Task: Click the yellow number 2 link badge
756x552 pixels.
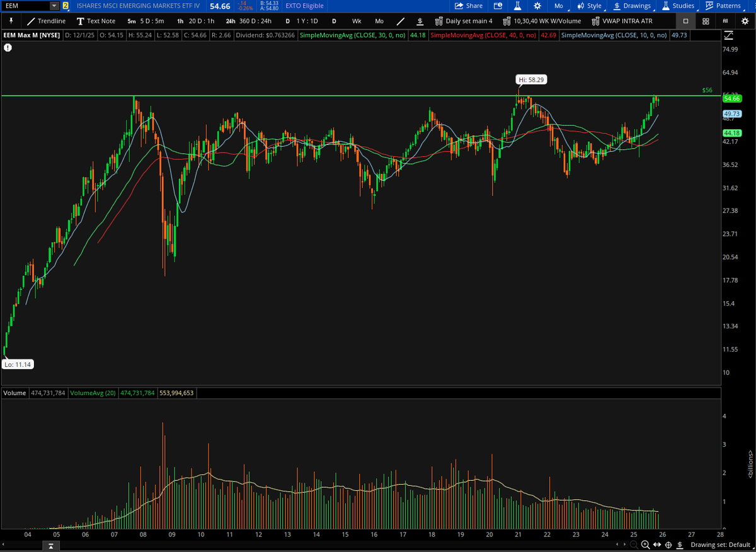Action: coord(66,6)
